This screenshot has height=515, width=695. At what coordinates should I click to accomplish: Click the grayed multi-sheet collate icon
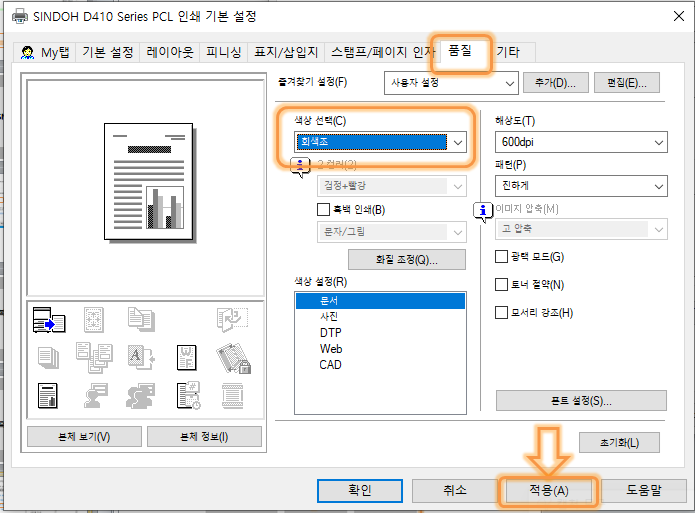pyautogui.click(x=94, y=357)
